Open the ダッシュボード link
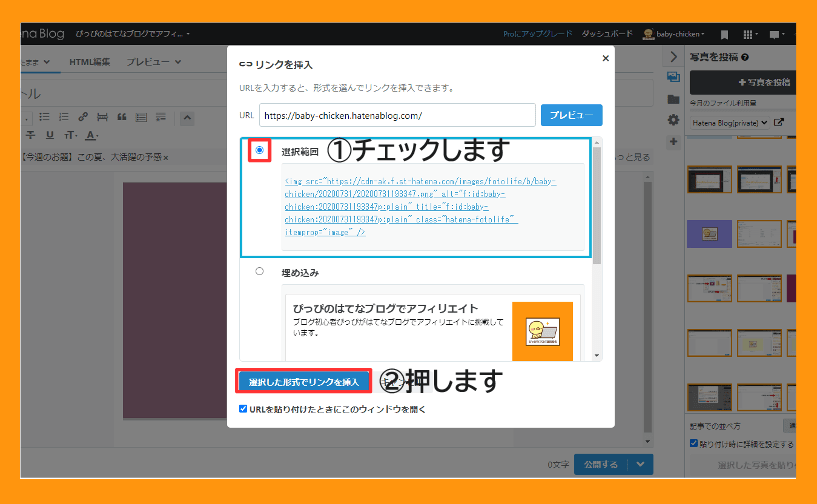Image resolution: width=817 pixels, height=504 pixels. 607,34
